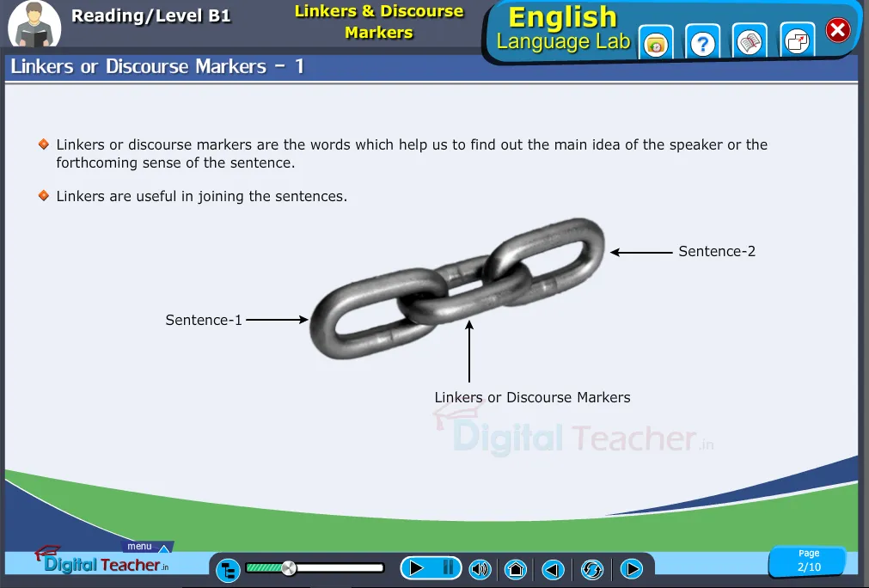Expand the menu tab arrow
The image size is (869, 588).
[164, 548]
